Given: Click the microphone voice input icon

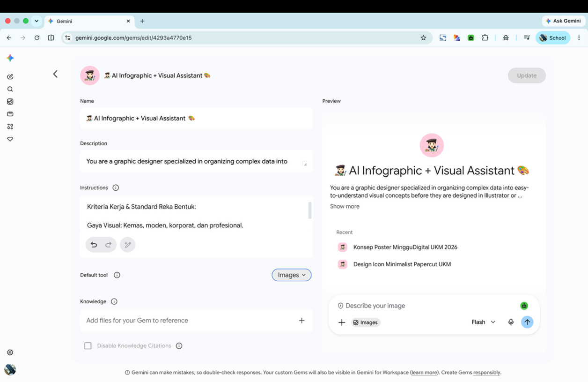Looking at the screenshot, I should pyautogui.click(x=511, y=322).
